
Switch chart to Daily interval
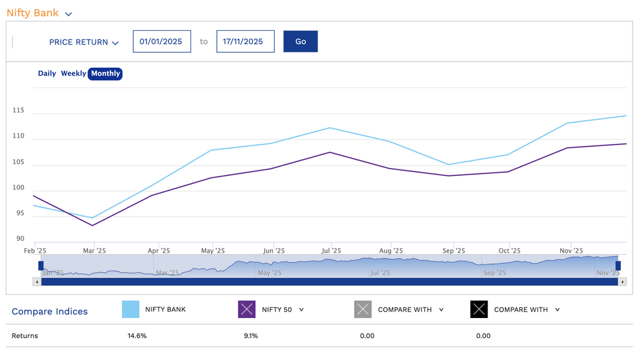[x=47, y=74]
